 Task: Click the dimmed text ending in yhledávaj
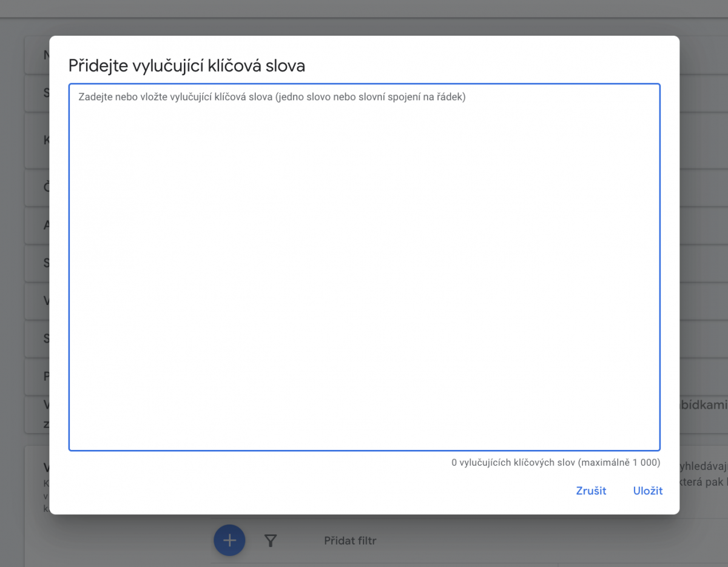click(703, 466)
